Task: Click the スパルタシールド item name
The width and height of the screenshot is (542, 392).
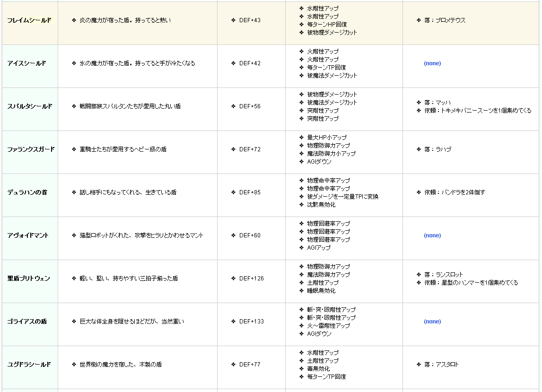Action: point(29,106)
